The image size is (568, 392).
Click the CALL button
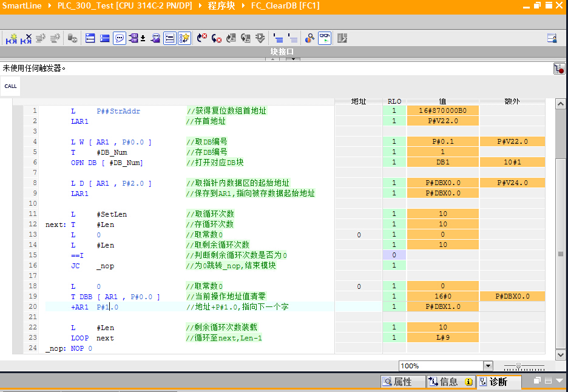10,86
